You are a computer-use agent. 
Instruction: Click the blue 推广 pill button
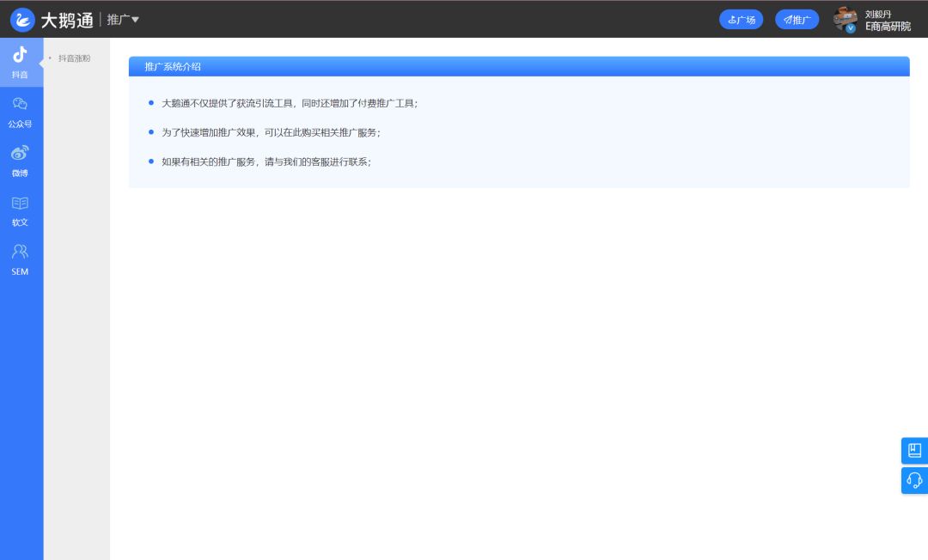[x=797, y=20]
